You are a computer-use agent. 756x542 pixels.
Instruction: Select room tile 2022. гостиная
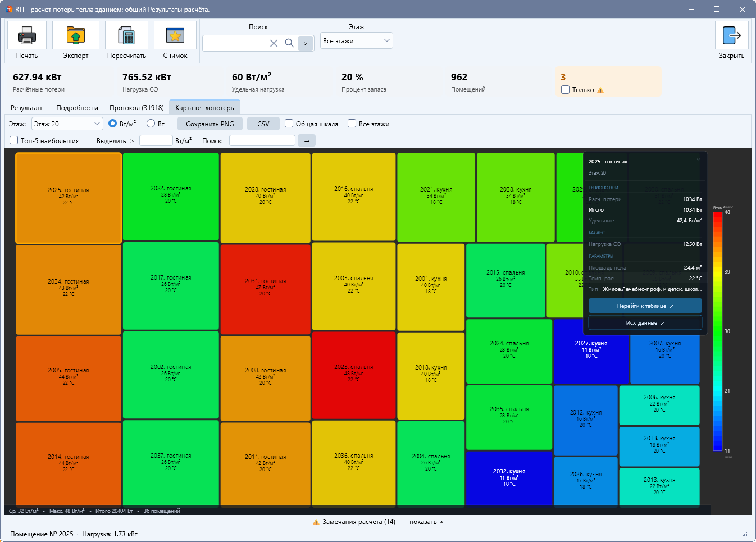171,197
